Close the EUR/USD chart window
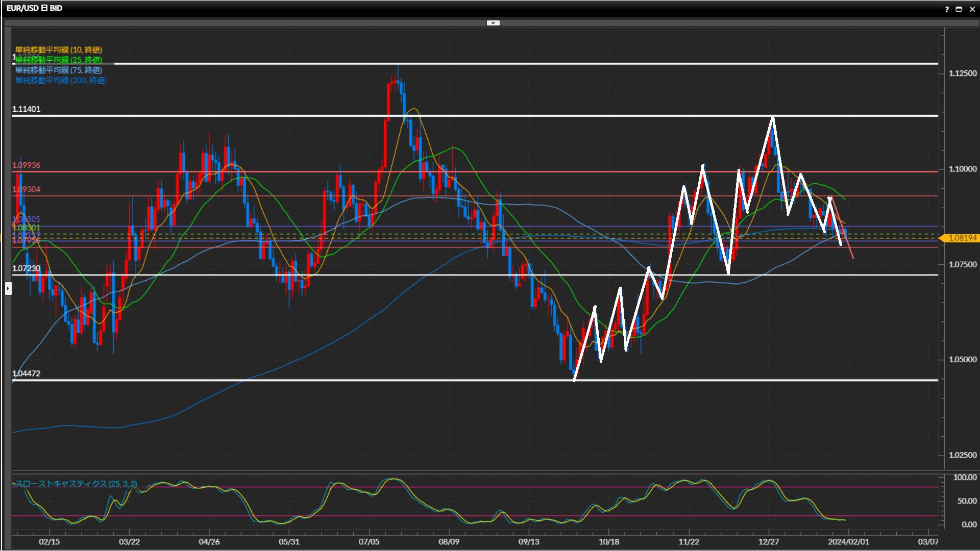The height and width of the screenshot is (551, 980). (972, 9)
